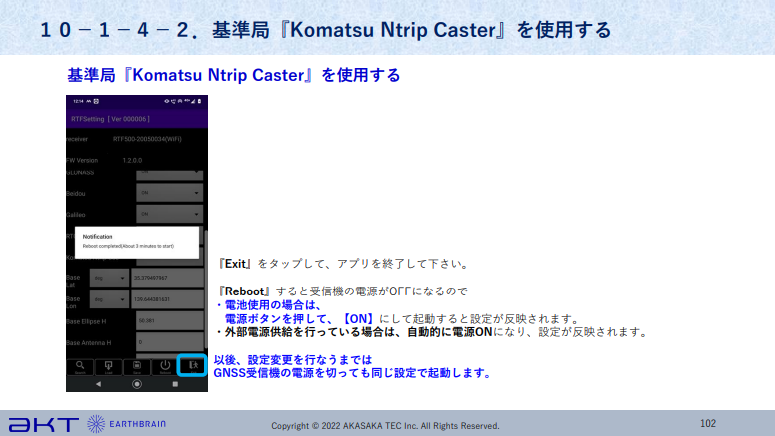Image resolution: width=775 pixels, height=436 pixels.
Task: Click the line 'GNSS受信機の電源を切っても同じ設定で起動します。'
Action: pos(353,373)
